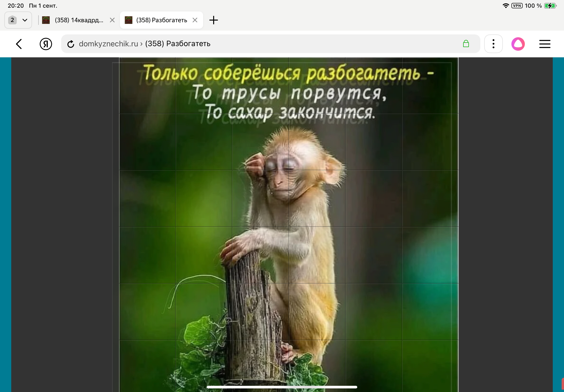Launch the Alice assistant icon
This screenshot has height=392, width=564.
click(518, 44)
